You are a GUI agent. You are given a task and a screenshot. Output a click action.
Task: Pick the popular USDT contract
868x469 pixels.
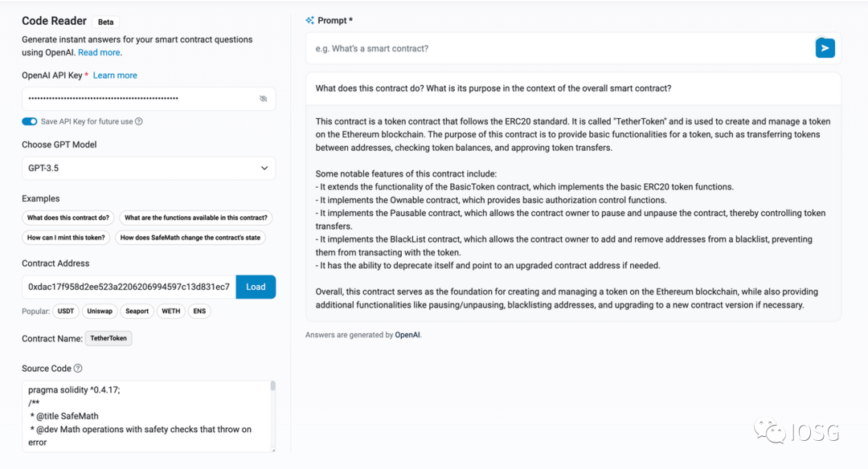click(x=65, y=312)
